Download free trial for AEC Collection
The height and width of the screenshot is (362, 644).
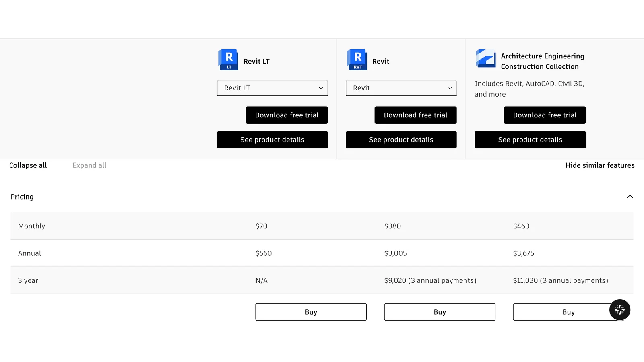(545, 115)
